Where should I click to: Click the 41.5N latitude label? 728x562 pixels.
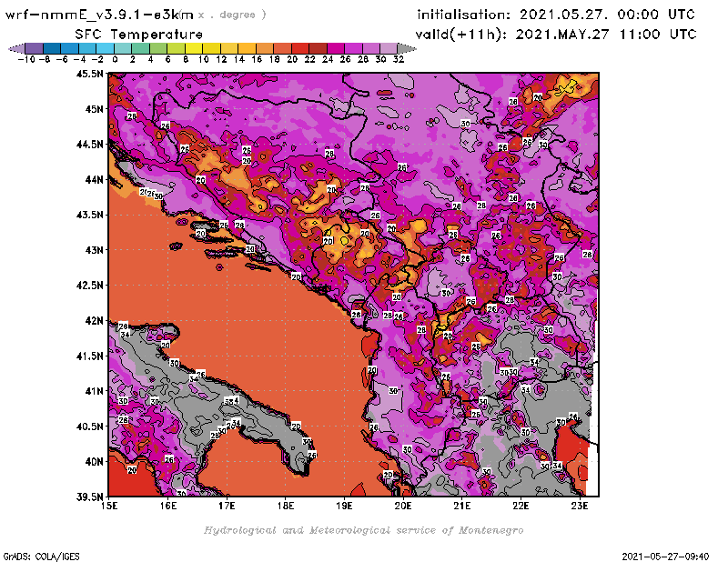pyautogui.click(x=89, y=356)
